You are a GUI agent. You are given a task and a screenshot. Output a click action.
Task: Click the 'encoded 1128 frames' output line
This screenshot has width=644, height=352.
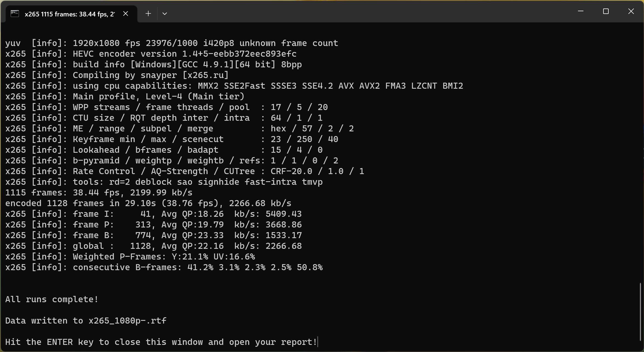pos(148,203)
